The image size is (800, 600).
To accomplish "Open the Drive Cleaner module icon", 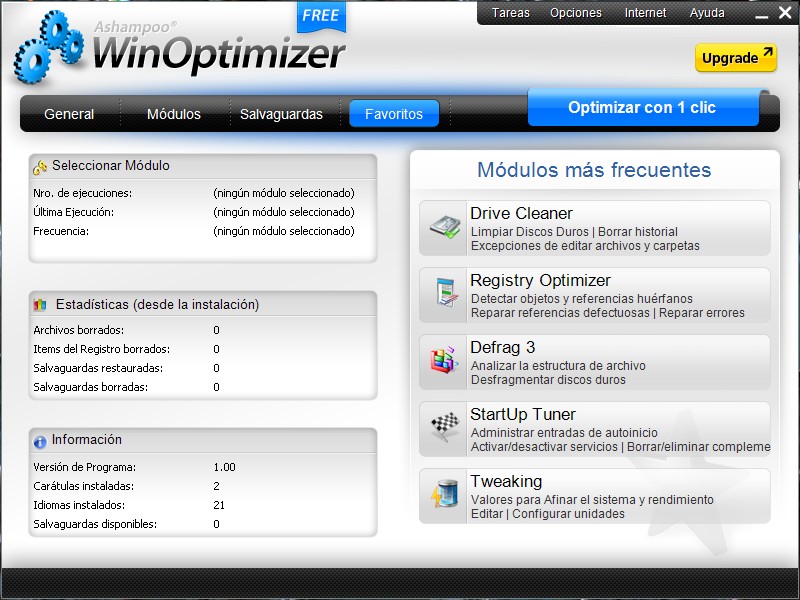I will click(x=444, y=228).
